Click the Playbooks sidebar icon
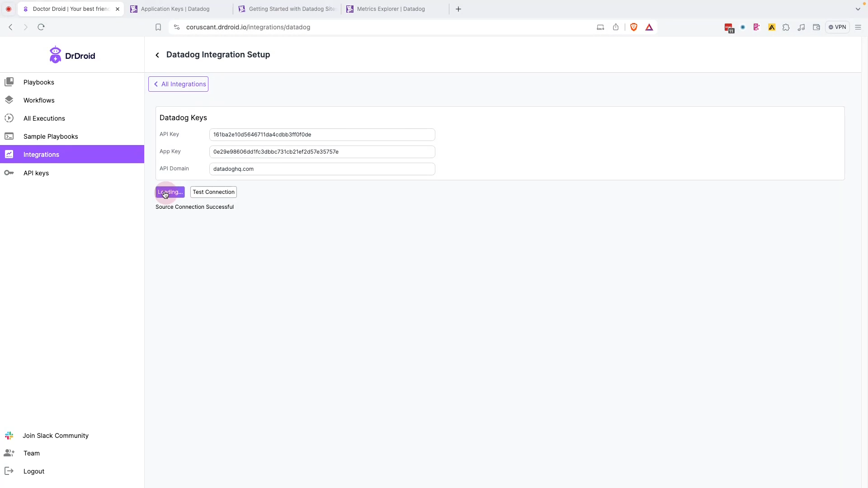This screenshot has height=488, width=868. 9,82
